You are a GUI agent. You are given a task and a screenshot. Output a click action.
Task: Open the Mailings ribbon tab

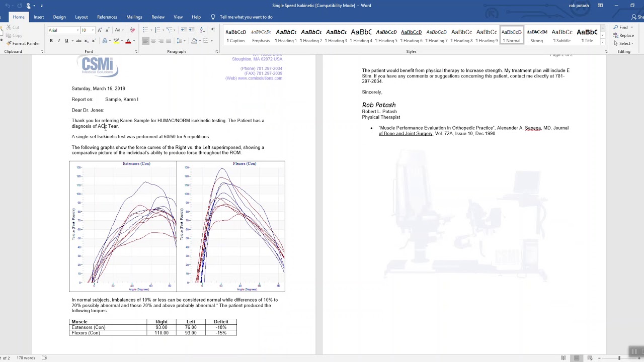tap(134, 17)
